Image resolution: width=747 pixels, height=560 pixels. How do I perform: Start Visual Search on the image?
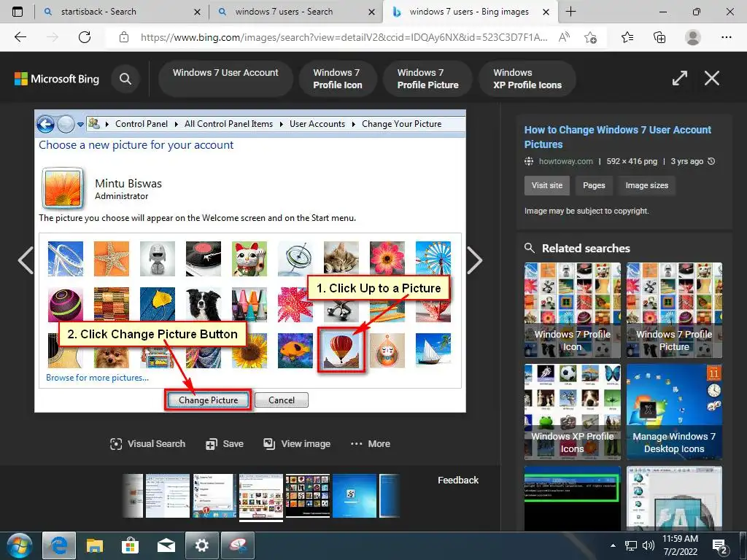point(147,444)
